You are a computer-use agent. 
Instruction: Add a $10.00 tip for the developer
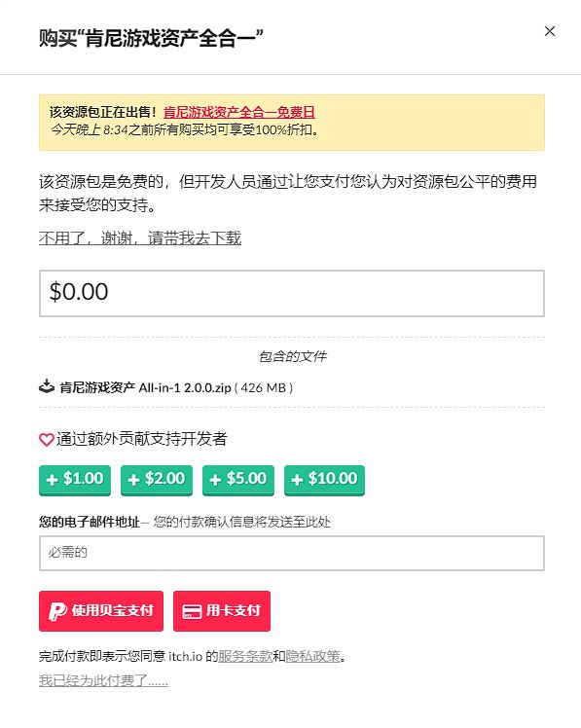[325, 480]
